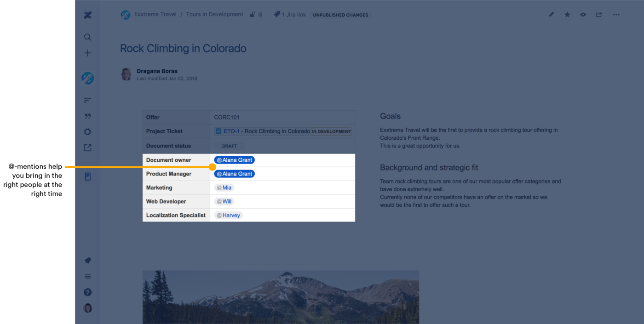Click the Project Ticket row label
The width and height of the screenshot is (644, 324).
(x=164, y=131)
